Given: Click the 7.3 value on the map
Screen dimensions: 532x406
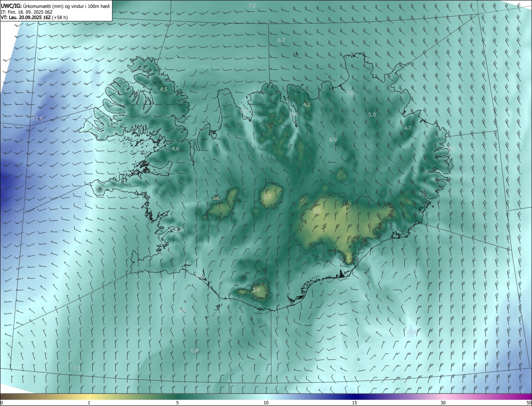Looking at the screenshot, I should [x=252, y=6].
